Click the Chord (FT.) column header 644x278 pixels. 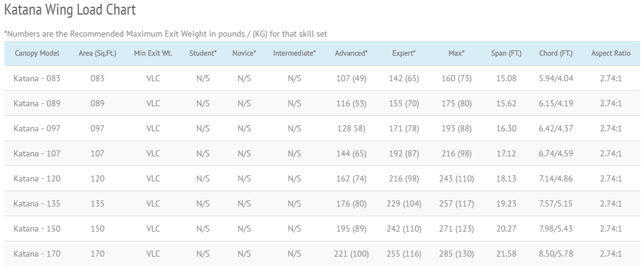point(556,53)
